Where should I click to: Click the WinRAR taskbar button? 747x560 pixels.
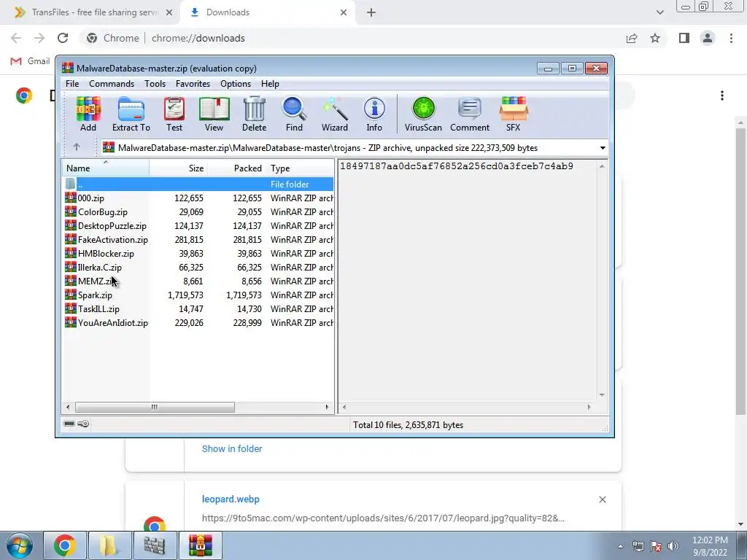[201, 545]
